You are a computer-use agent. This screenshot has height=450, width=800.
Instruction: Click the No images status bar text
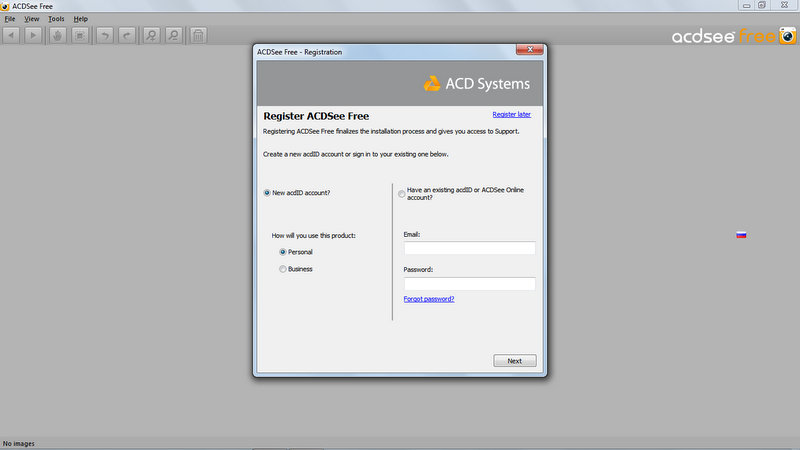[19, 443]
